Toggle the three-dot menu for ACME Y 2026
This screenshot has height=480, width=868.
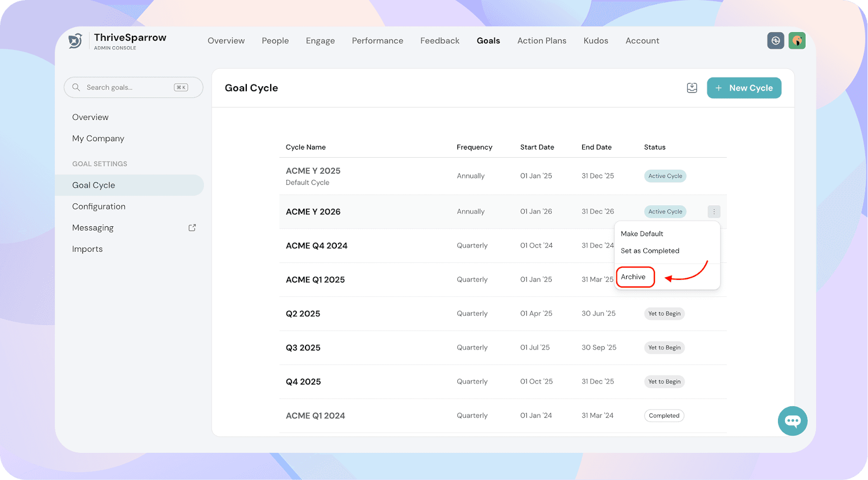click(713, 212)
